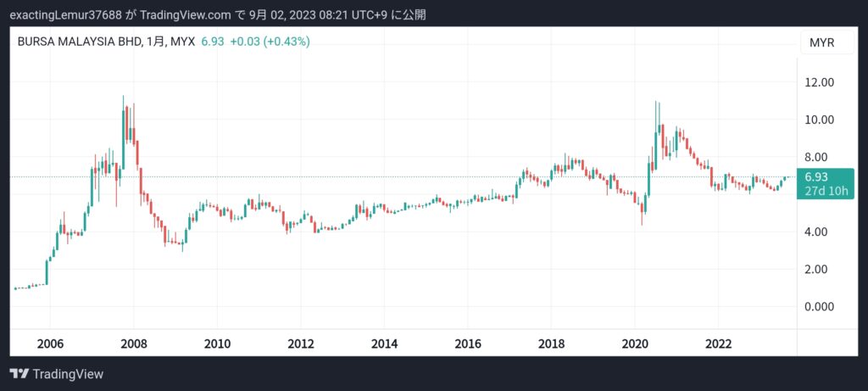Click the 2010 time axis label
The width and height of the screenshot is (868, 391).
click(218, 344)
